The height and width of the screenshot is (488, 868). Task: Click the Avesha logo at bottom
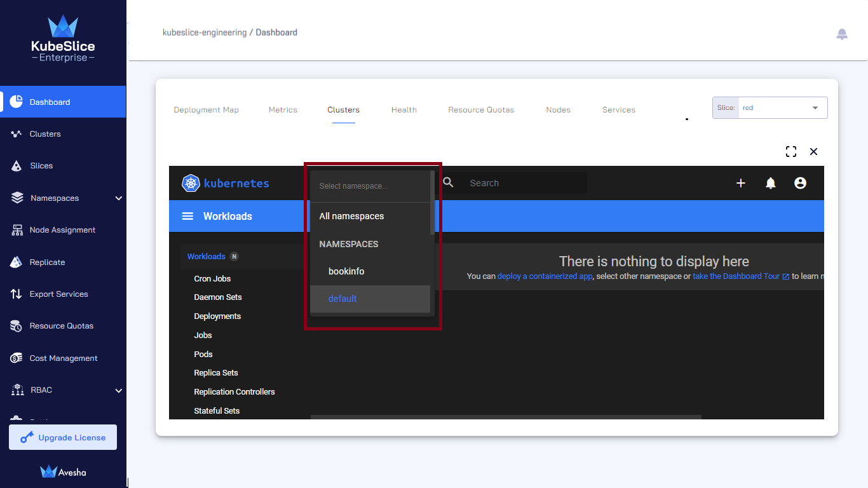click(x=63, y=472)
